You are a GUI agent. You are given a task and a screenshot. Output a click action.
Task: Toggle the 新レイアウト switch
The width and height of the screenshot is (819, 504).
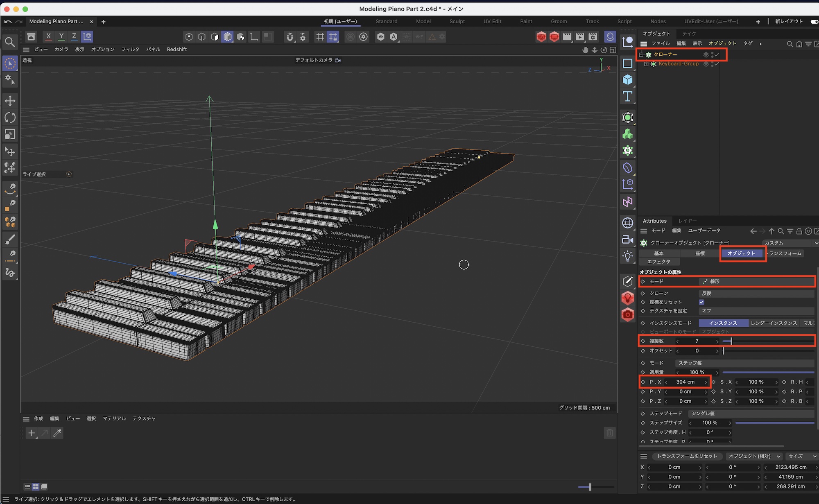click(x=814, y=21)
